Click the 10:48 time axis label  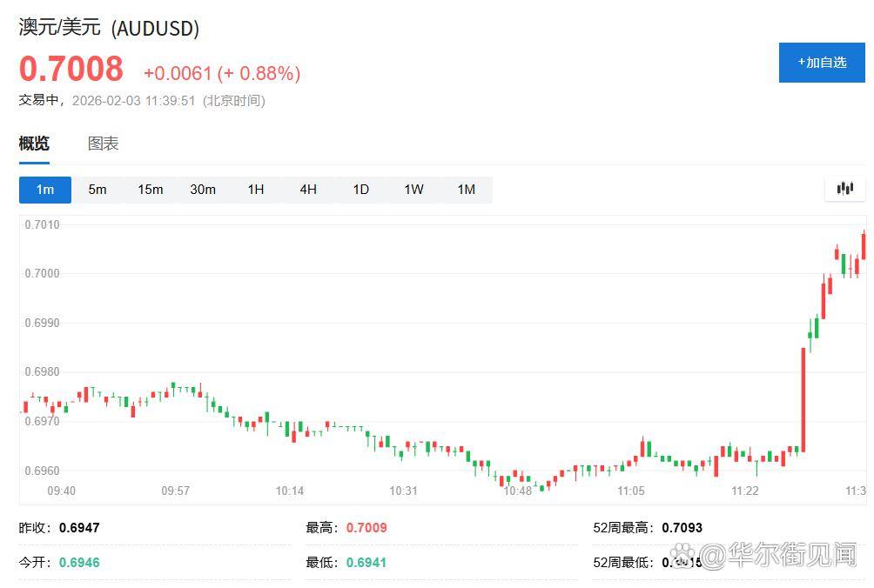pyautogui.click(x=517, y=491)
